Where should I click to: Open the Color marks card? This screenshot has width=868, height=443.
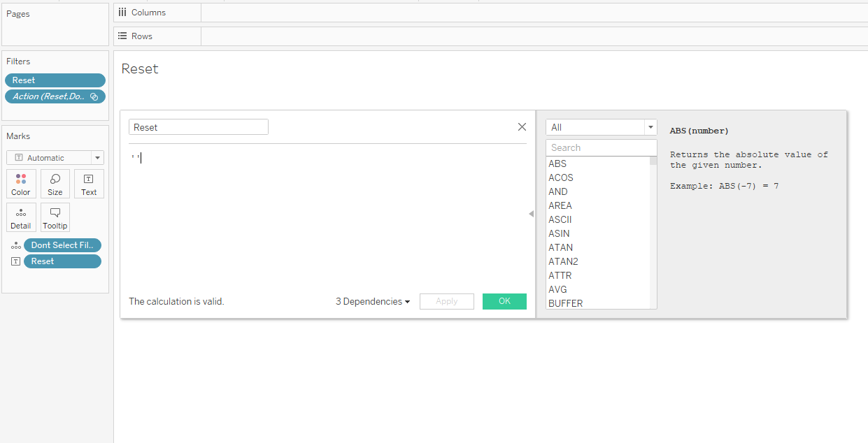(21, 184)
